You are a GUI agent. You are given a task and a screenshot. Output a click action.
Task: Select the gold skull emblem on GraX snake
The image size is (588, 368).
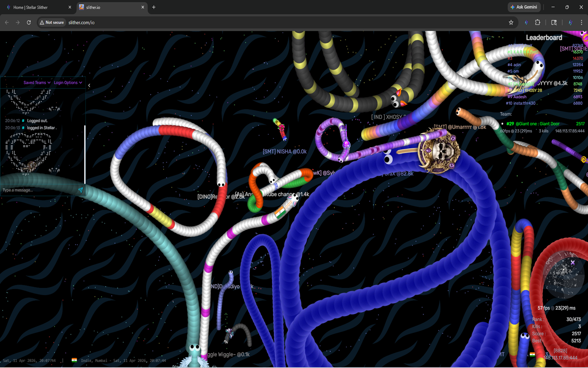[440, 151]
